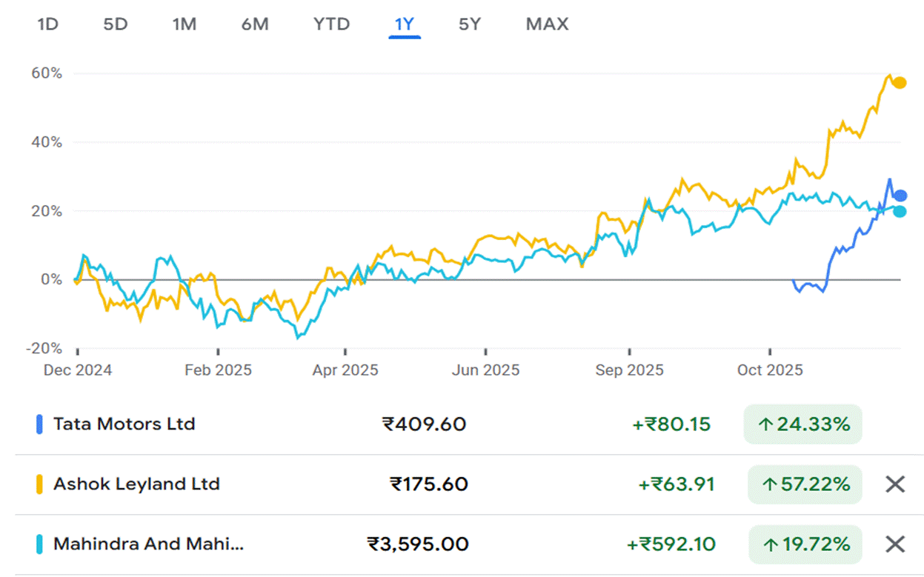Viewport: 924px width, 577px height.
Task: Click the Ashok Leyland yellow color marker
Action: pyautogui.click(x=39, y=484)
